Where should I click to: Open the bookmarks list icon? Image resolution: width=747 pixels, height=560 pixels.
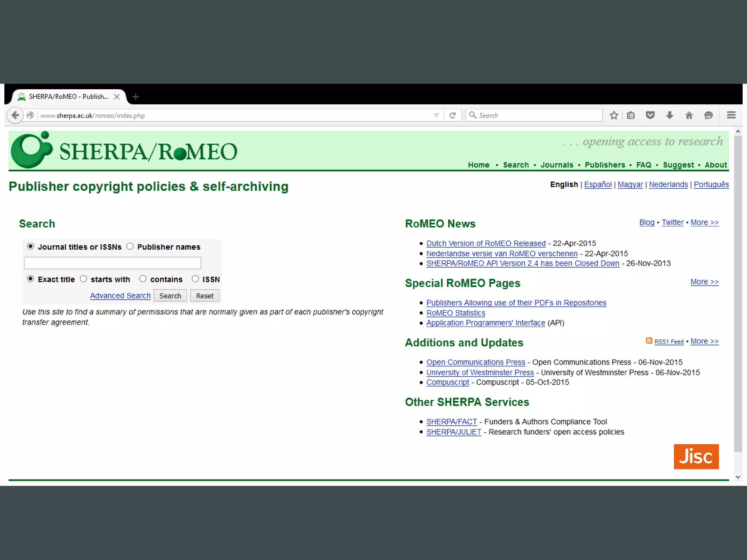tap(631, 115)
